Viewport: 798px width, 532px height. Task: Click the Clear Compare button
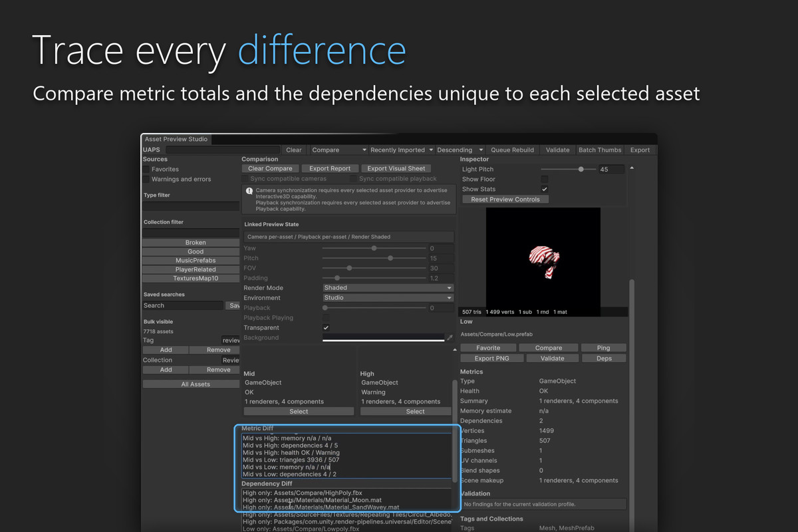270,169
